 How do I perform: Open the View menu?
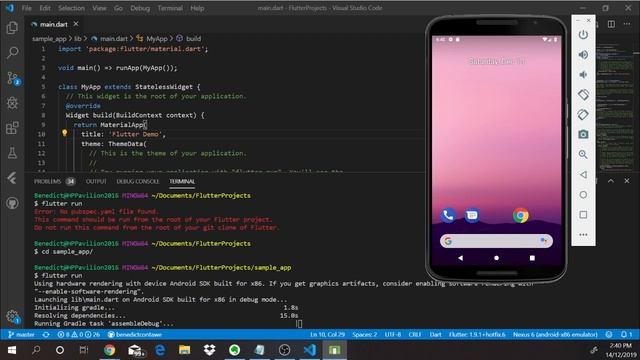[99, 8]
